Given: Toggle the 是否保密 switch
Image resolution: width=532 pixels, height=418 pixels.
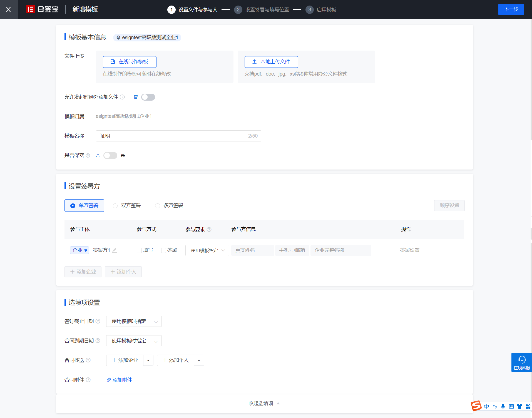Looking at the screenshot, I should (x=110, y=155).
